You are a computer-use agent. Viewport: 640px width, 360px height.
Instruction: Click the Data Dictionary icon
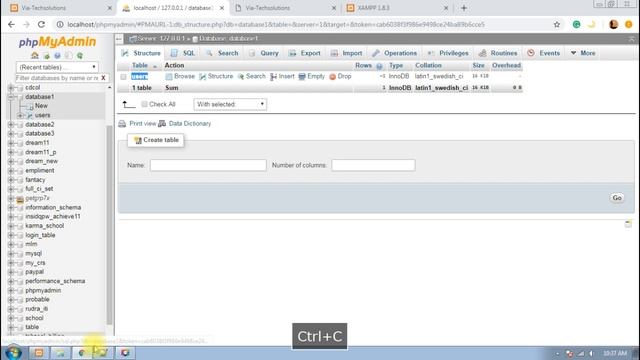pyautogui.click(x=162, y=123)
